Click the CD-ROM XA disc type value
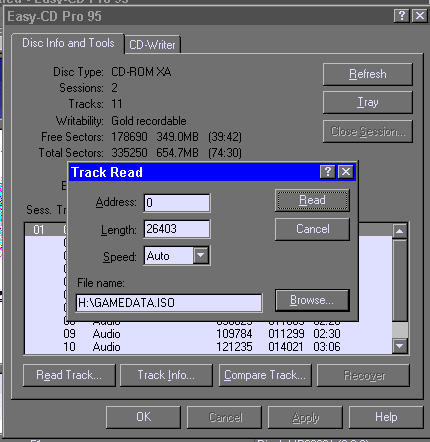The height and width of the screenshot is (442, 430). coord(141,72)
